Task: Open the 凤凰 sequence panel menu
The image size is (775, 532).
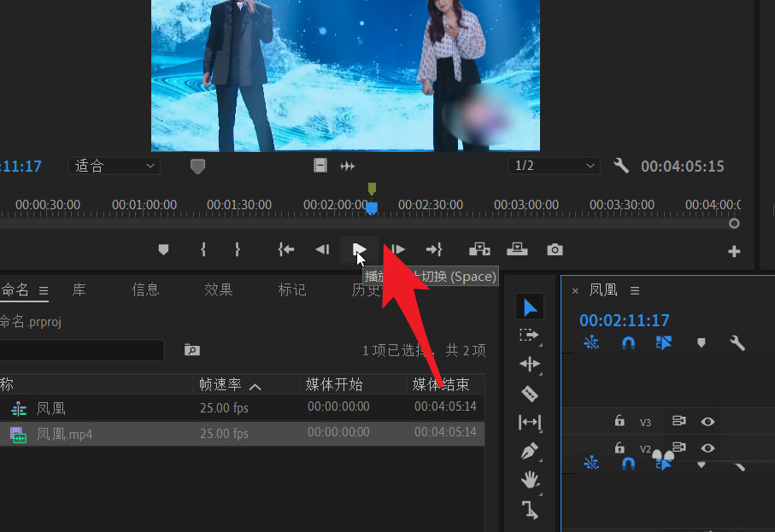Action: pyautogui.click(x=635, y=291)
